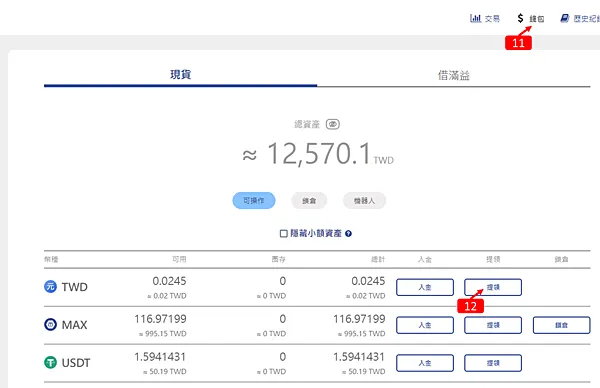Click the TWD currency name label

pos(75,287)
